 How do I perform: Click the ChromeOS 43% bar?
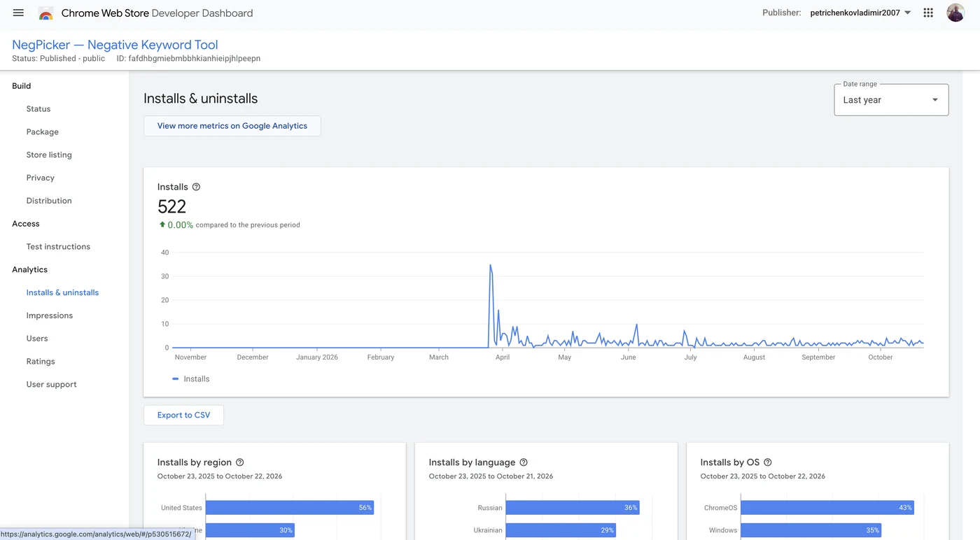[x=827, y=508]
